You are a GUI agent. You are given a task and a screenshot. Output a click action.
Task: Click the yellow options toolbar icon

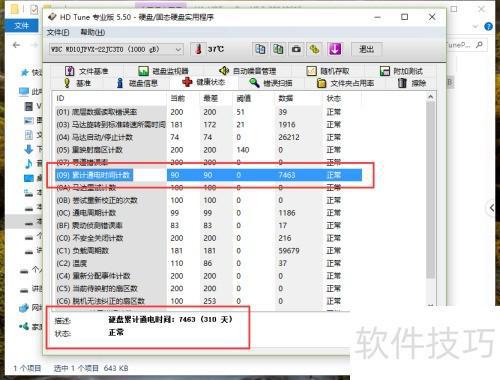(x=314, y=49)
